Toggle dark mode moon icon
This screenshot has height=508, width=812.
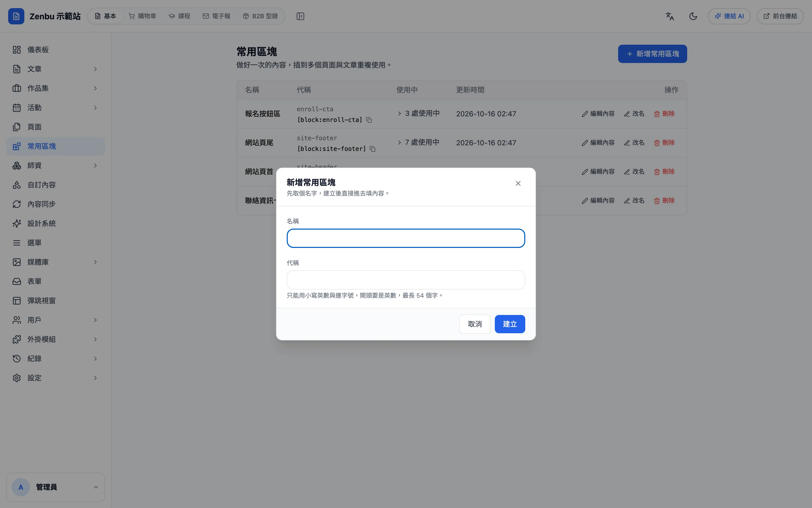click(693, 16)
